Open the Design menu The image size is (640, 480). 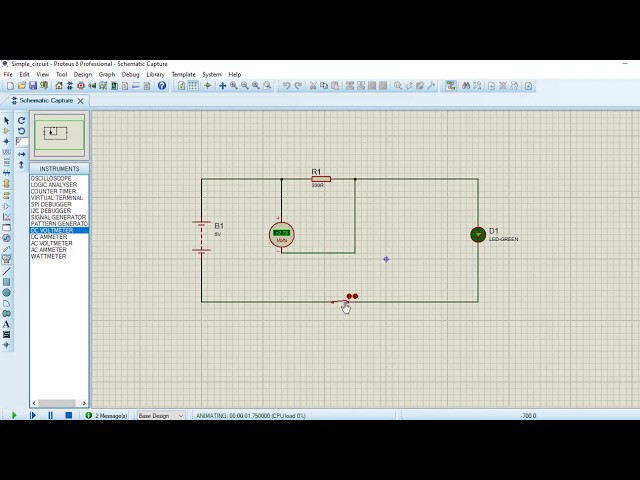pos(83,74)
